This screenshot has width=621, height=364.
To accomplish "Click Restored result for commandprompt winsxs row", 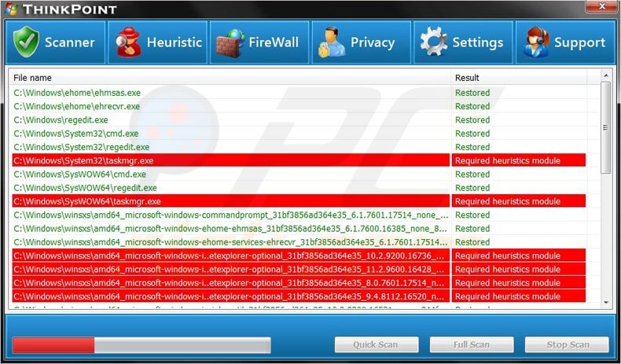I will 472,215.
